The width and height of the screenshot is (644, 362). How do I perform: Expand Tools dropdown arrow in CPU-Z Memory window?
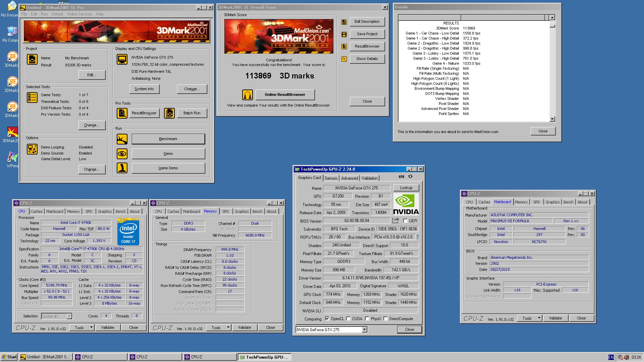click(228, 328)
